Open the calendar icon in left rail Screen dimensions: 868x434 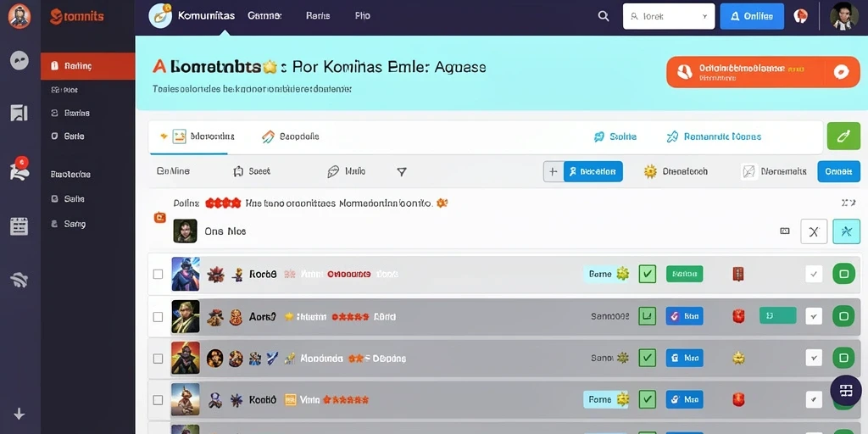(x=19, y=225)
